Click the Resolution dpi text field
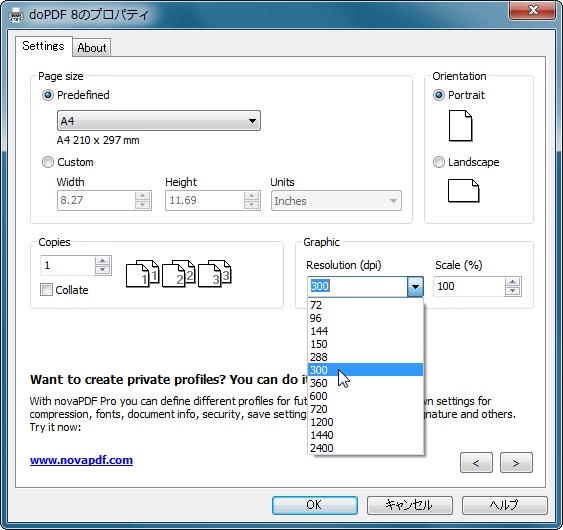 [358, 287]
